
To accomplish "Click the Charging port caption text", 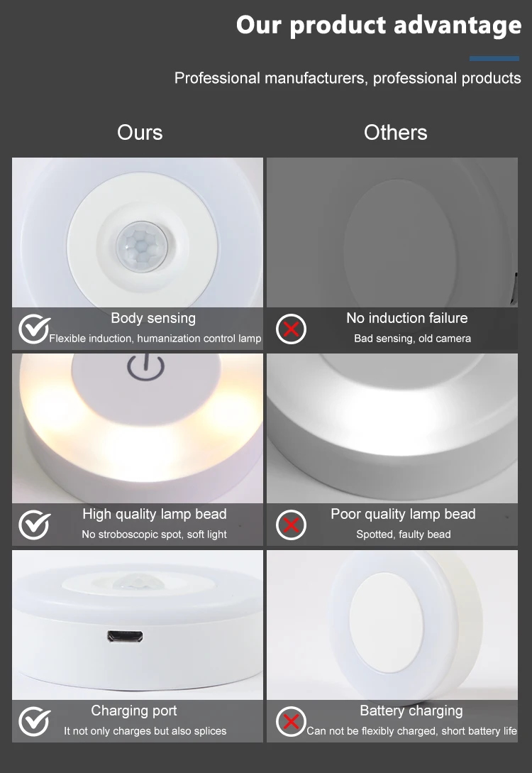I will tap(133, 711).
